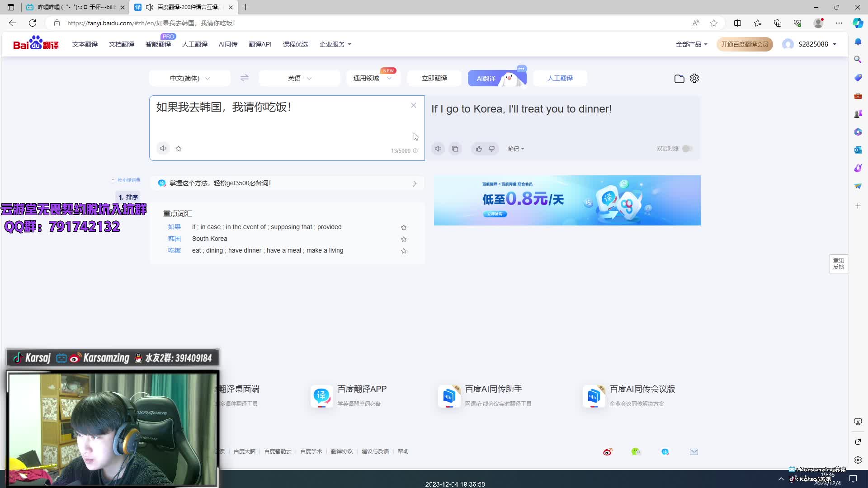
Task: Open 文档翻译 nav item
Action: (122, 44)
